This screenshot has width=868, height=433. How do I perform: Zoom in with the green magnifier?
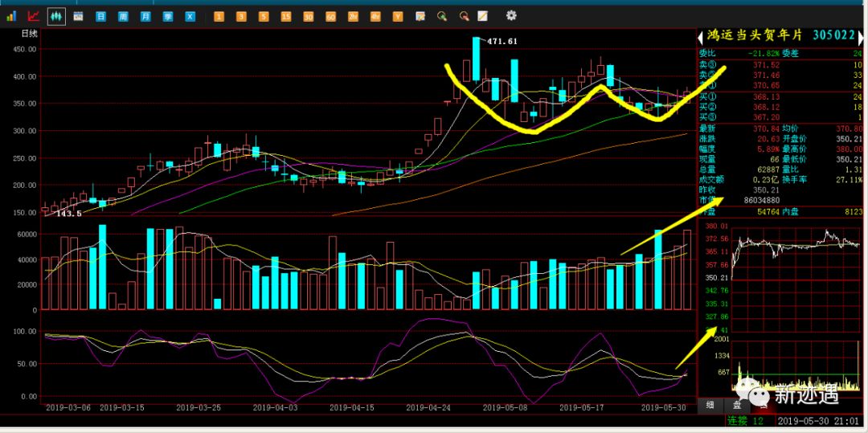pos(442,17)
